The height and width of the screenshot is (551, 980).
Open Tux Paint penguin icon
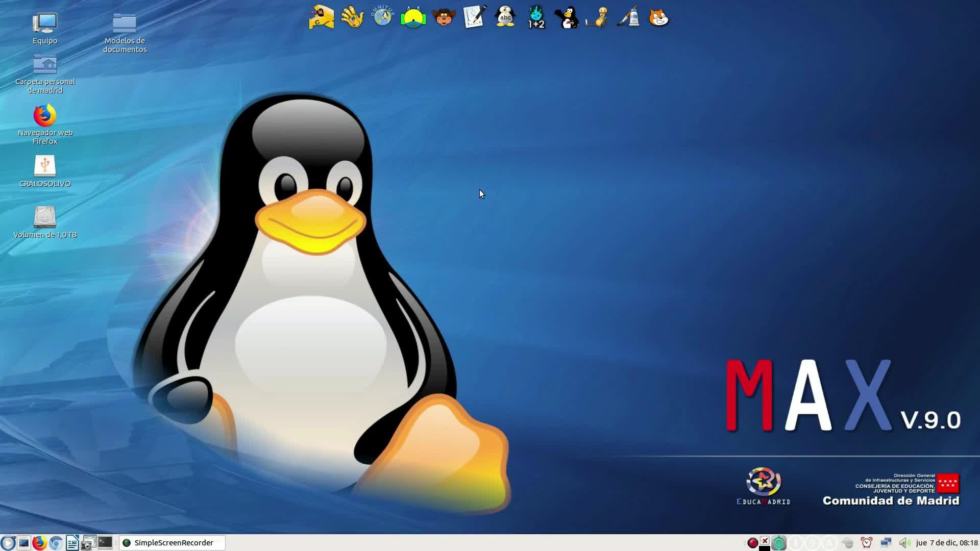567,17
